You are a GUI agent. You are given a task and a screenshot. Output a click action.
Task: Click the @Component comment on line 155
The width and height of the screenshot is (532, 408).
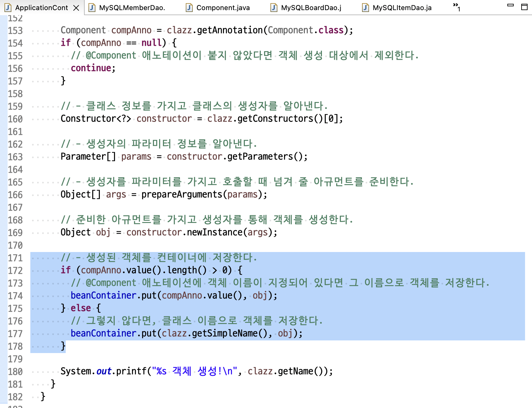coord(245,56)
